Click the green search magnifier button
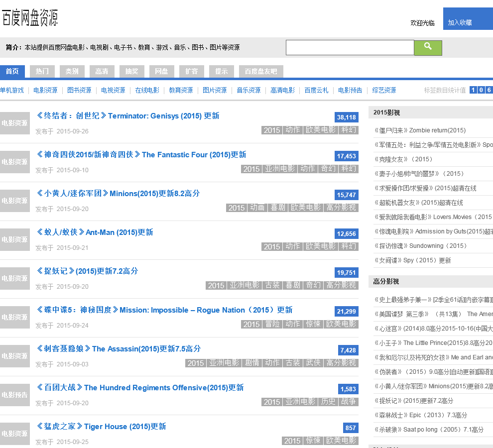Viewport: 493px width, 448px height. pyautogui.click(x=428, y=48)
